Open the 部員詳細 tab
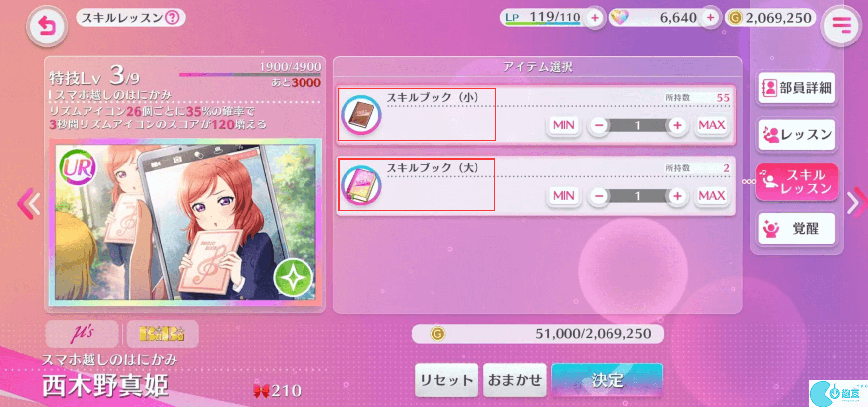 point(796,88)
